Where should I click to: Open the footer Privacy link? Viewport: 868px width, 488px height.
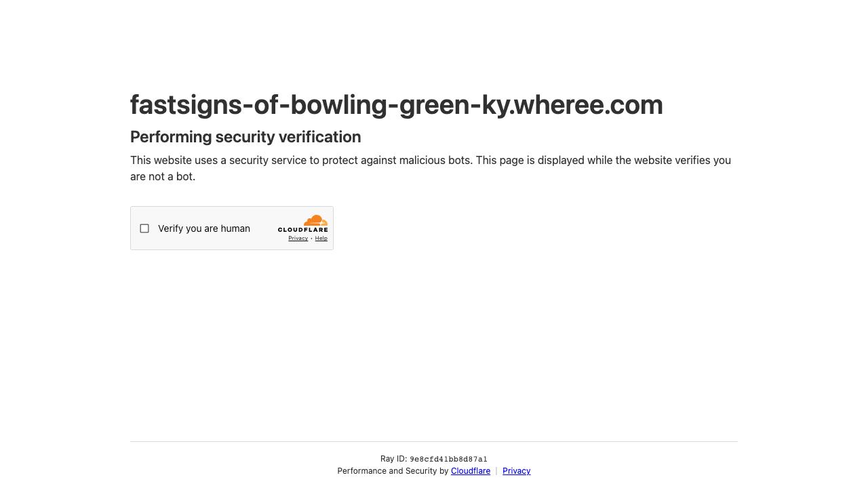coord(516,471)
